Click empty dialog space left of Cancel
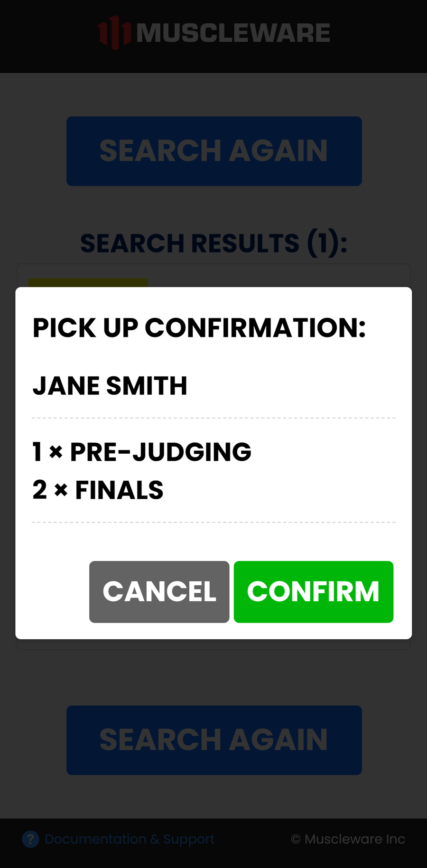This screenshot has height=868, width=427. pyautogui.click(x=52, y=592)
